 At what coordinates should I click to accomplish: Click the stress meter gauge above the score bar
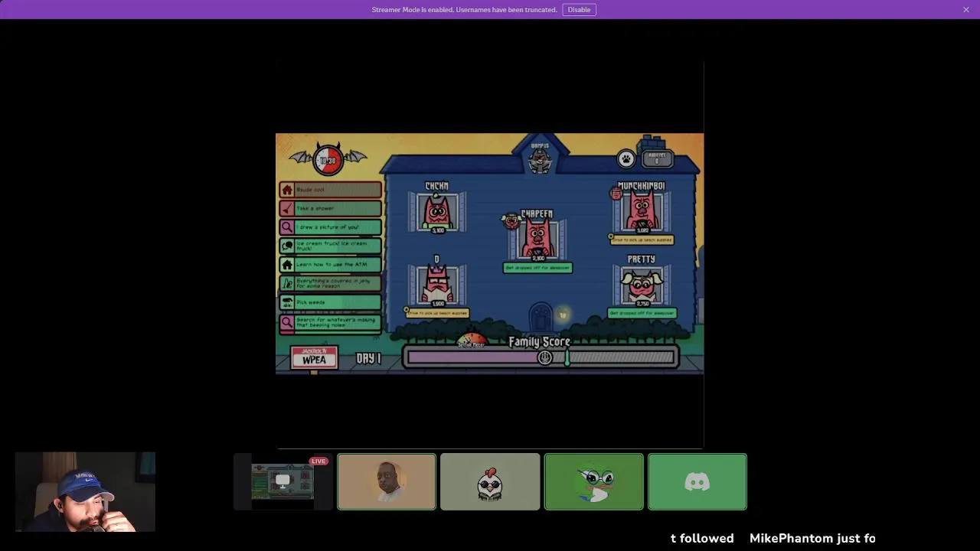472,341
